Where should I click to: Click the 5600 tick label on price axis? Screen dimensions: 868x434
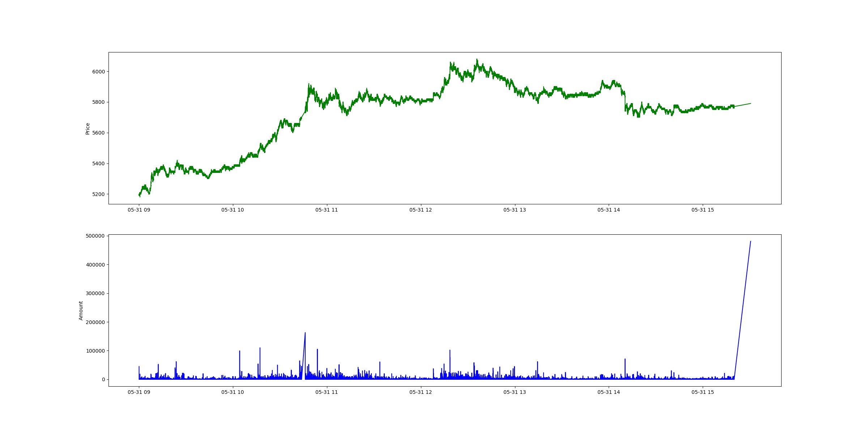tap(98, 133)
